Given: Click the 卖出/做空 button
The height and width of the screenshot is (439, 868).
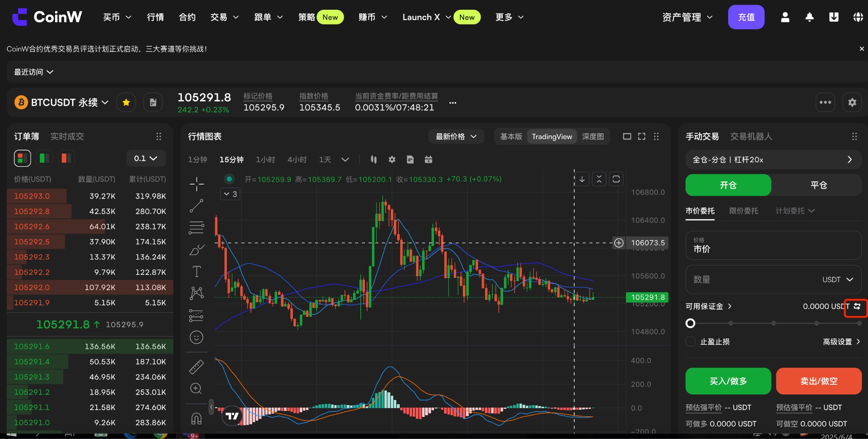Looking at the screenshot, I should click(818, 381).
